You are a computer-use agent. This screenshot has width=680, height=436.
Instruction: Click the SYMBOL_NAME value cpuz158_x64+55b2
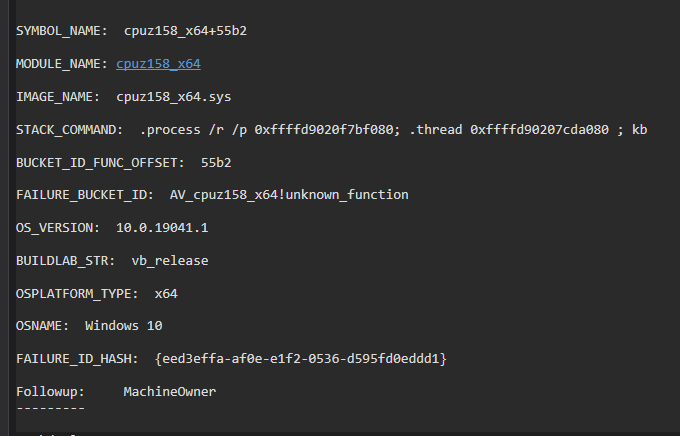pos(185,31)
